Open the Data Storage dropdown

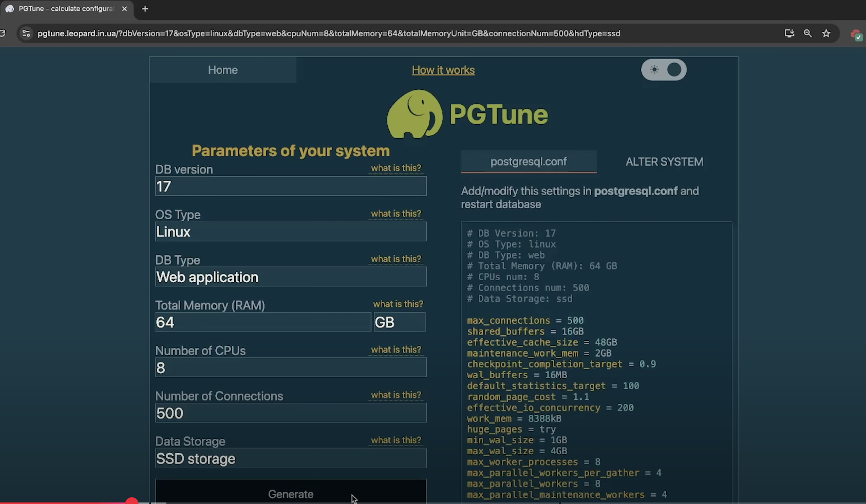pos(291,458)
